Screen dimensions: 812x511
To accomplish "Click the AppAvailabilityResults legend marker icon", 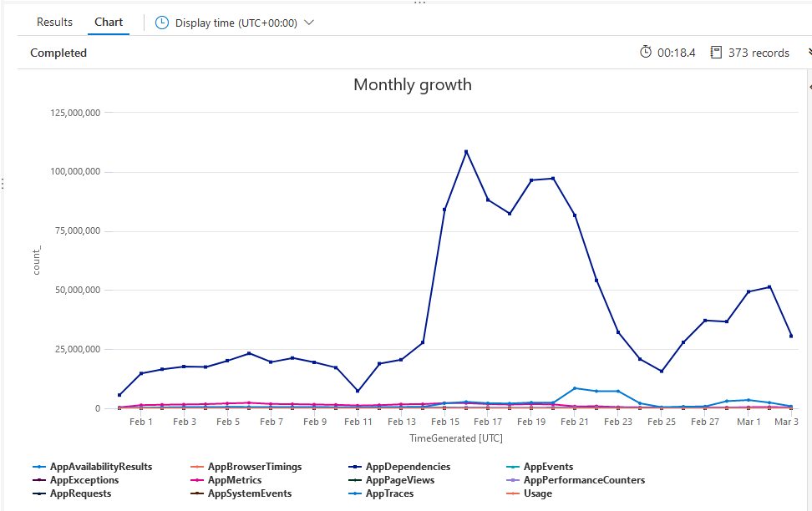I will click(39, 467).
